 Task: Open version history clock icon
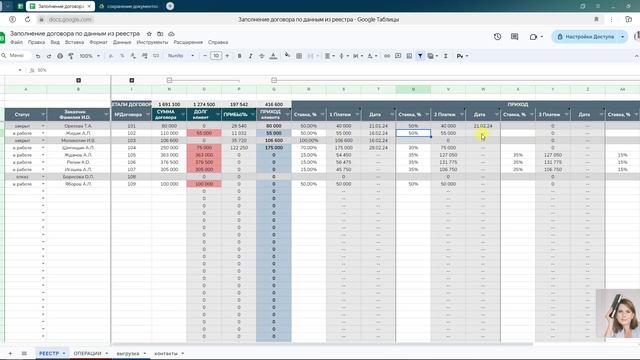(497, 37)
